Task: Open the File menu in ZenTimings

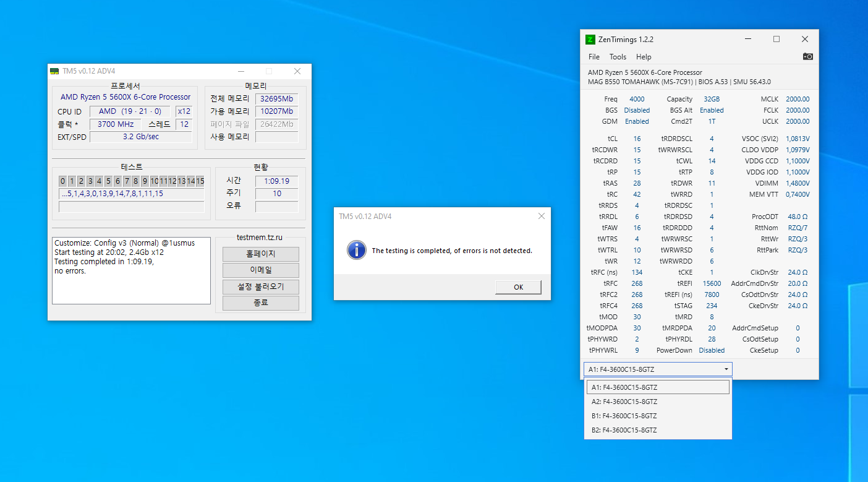Action: tap(594, 57)
